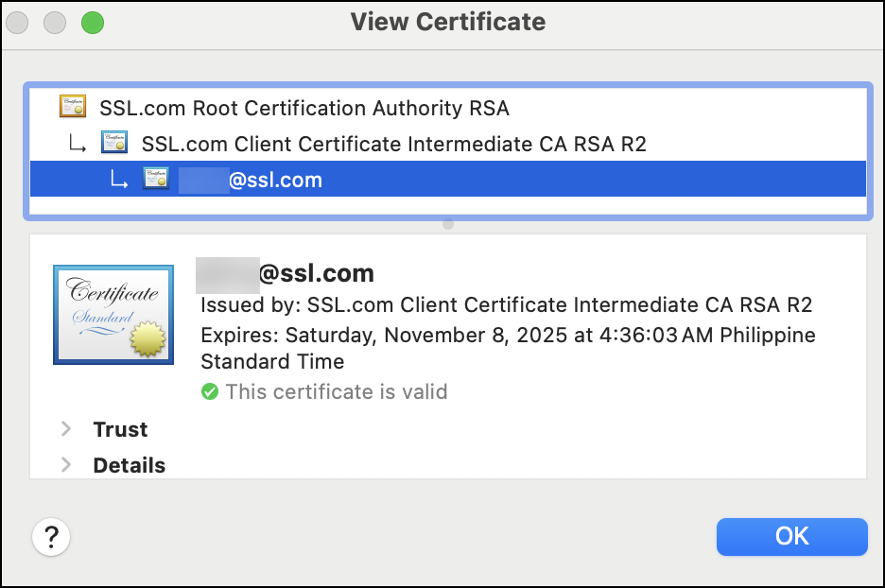This screenshot has height=588, width=885.
Task: Click the green zoom window button
Action: 93,23
